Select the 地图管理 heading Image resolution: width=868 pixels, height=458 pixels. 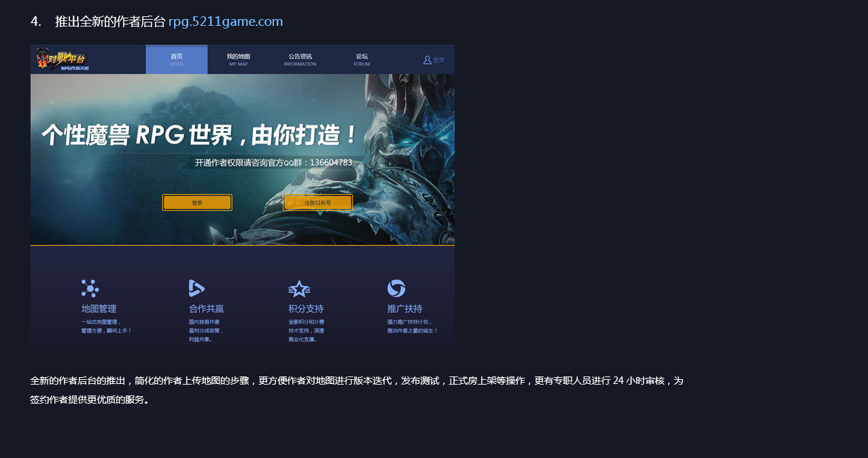pos(99,309)
